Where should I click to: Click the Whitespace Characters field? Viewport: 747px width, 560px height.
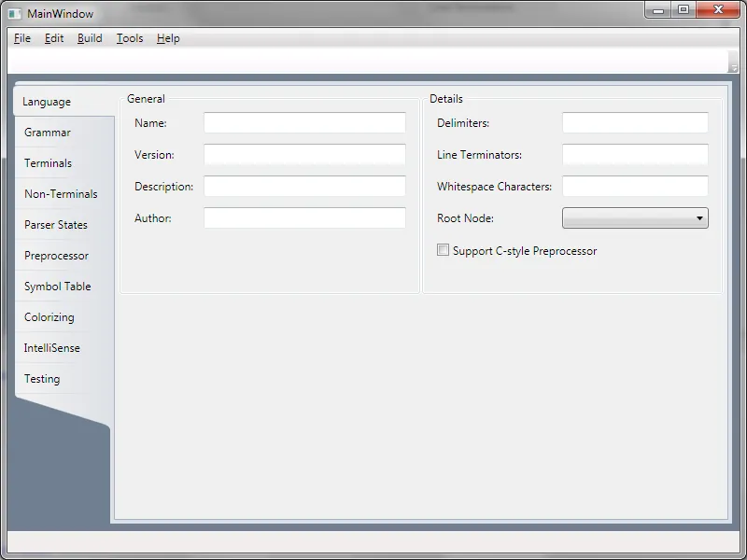pyautogui.click(x=635, y=186)
